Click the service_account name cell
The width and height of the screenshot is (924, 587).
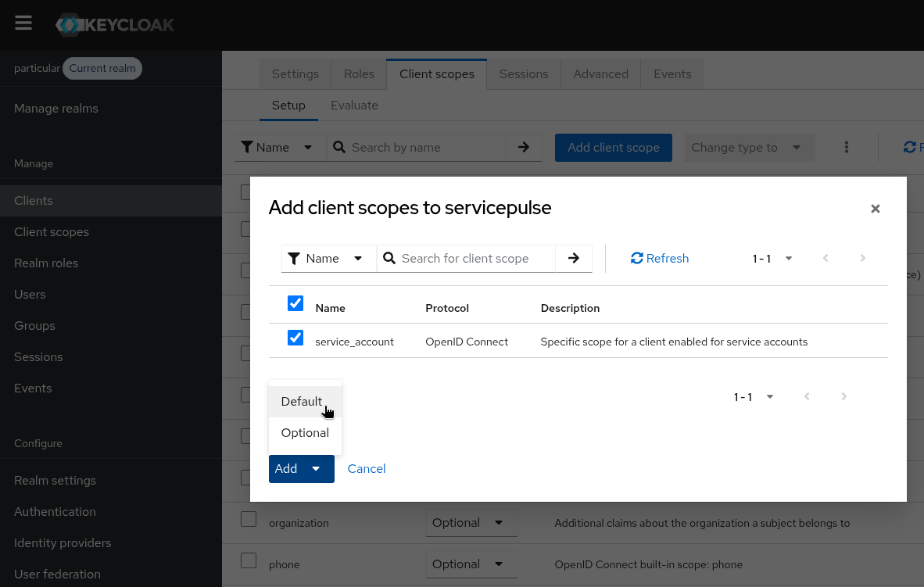coord(354,342)
